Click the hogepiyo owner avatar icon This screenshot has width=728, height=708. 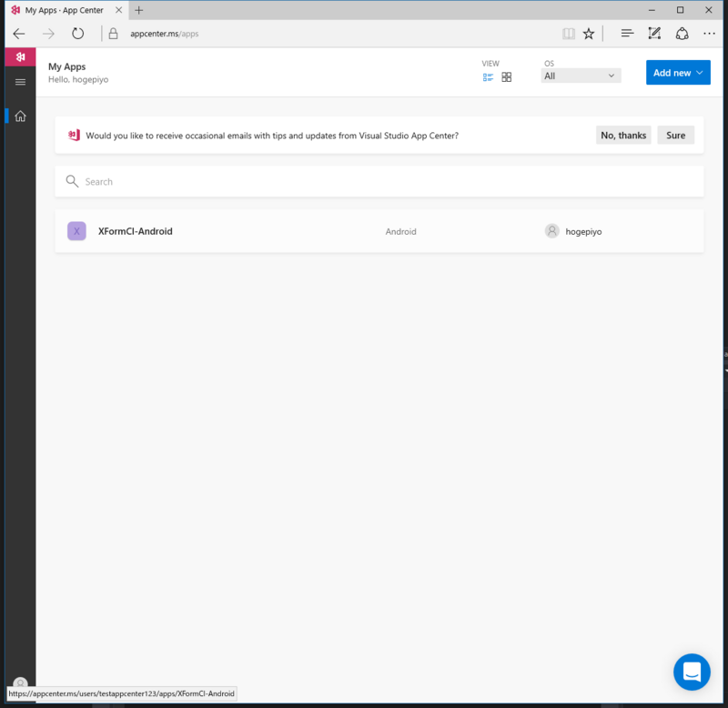click(552, 231)
